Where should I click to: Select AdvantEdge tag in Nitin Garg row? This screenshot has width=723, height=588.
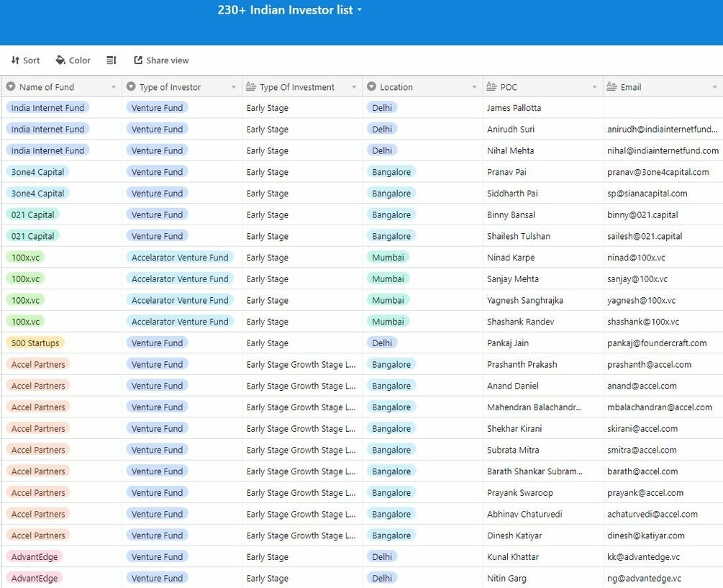(35, 579)
